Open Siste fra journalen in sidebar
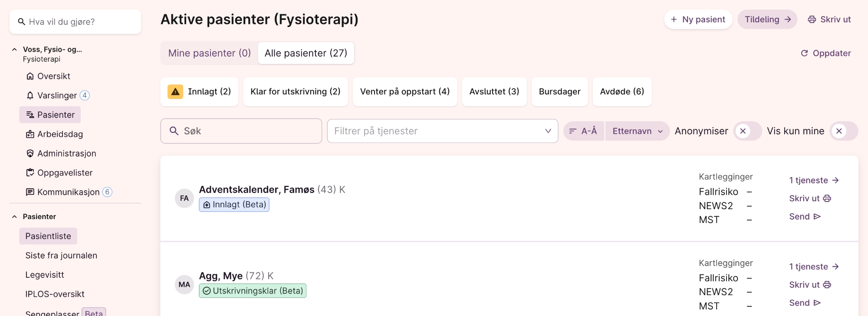 click(x=61, y=256)
